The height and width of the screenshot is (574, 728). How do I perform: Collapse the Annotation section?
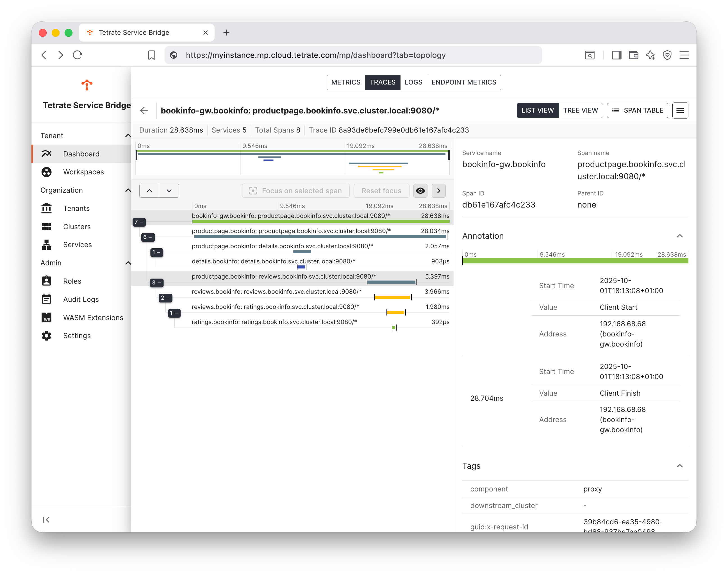tap(679, 236)
